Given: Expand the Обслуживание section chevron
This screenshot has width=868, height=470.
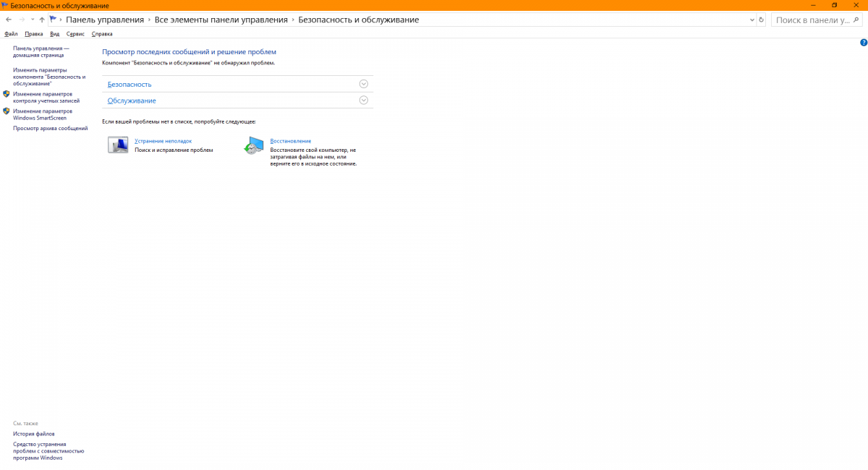Looking at the screenshot, I should [364, 100].
